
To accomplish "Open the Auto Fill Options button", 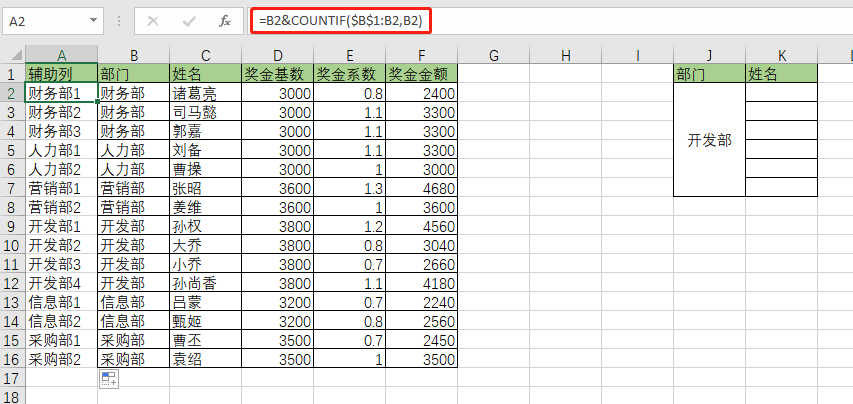I will click(109, 379).
